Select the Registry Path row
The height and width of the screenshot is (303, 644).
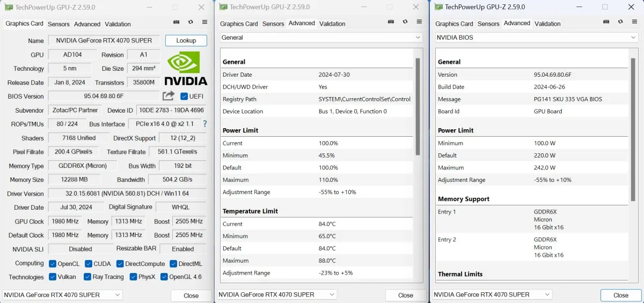317,99
